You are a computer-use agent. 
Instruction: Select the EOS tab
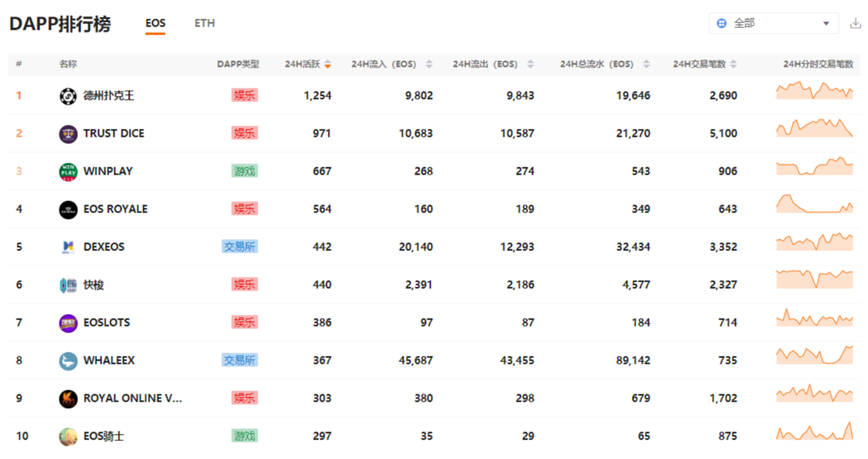click(x=156, y=23)
